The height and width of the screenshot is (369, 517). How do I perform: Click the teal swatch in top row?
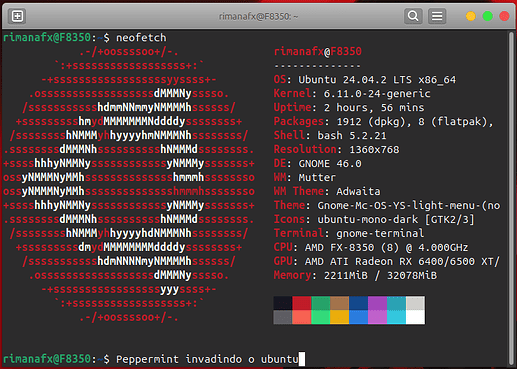coord(396,303)
